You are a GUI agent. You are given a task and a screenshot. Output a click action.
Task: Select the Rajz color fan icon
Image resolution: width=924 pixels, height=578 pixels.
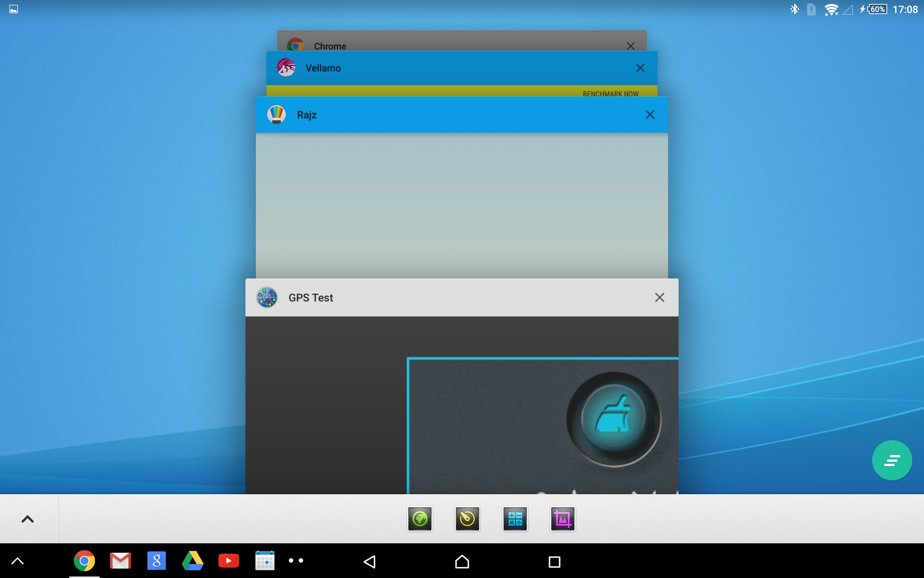[x=276, y=115]
